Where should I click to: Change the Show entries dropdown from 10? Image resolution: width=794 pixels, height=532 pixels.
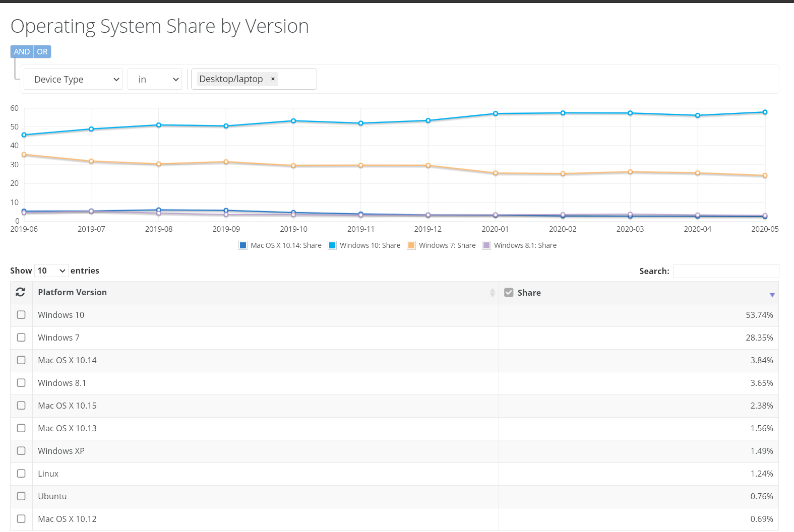[50, 271]
